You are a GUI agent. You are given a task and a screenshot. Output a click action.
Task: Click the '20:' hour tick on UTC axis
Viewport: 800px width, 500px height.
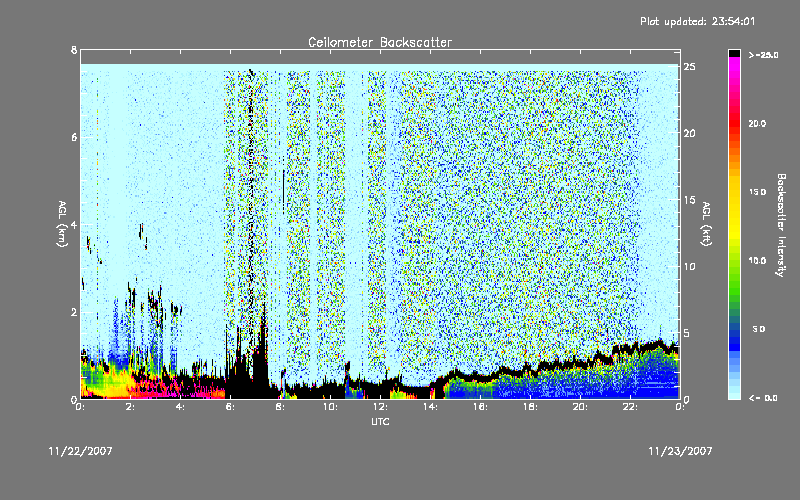coord(580,407)
